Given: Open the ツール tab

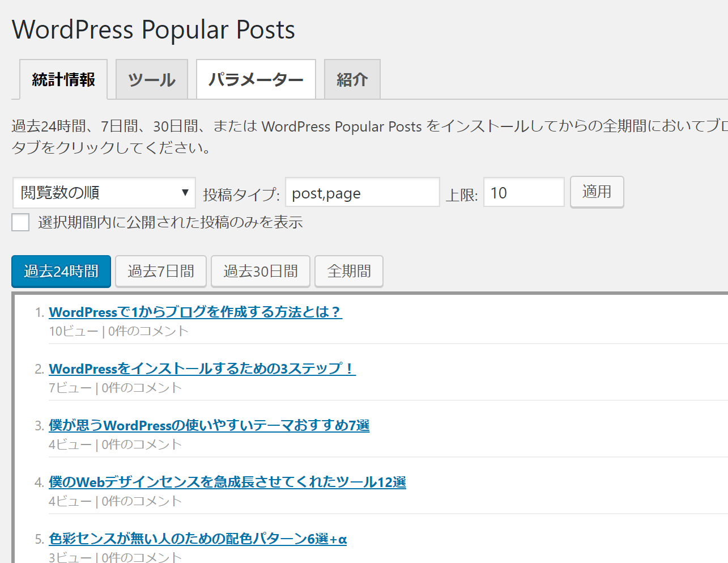Looking at the screenshot, I should point(152,79).
